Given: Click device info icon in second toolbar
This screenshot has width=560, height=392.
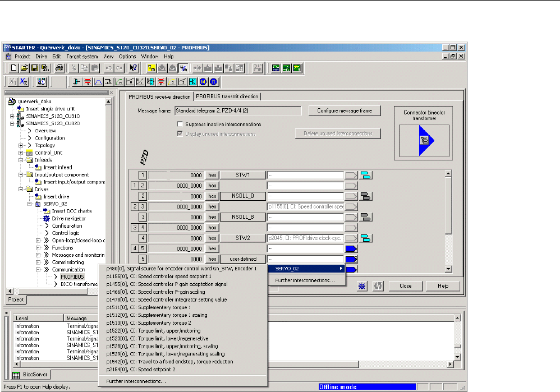Looking at the screenshot, I should pos(42,82).
